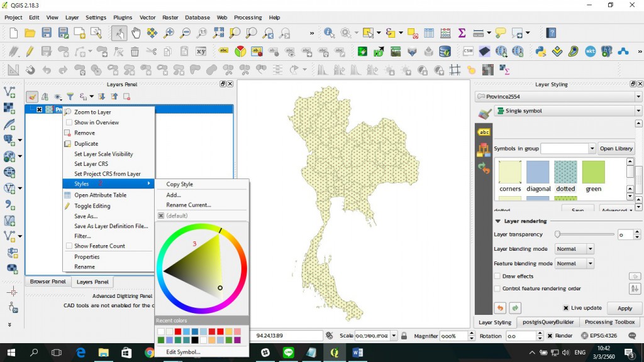Click the Statistical Summary sigma icon
The image size is (644, 362).
tap(462, 33)
